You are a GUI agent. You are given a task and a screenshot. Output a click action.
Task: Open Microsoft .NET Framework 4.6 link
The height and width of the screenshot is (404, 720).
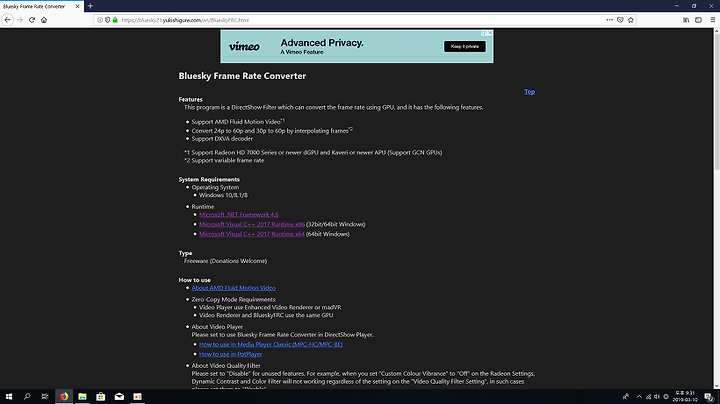coord(239,214)
